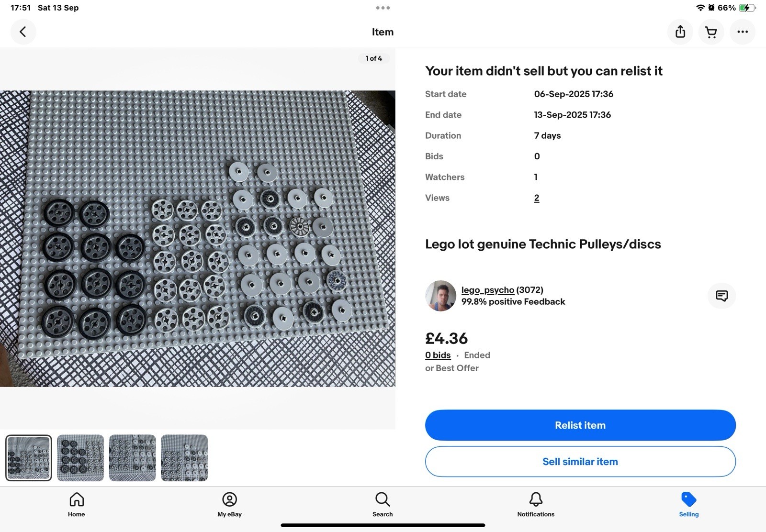Image resolution: width=766 pixels, height=532 pixels.
Task: Open the shopping cart
Action: tap(711, 32)
